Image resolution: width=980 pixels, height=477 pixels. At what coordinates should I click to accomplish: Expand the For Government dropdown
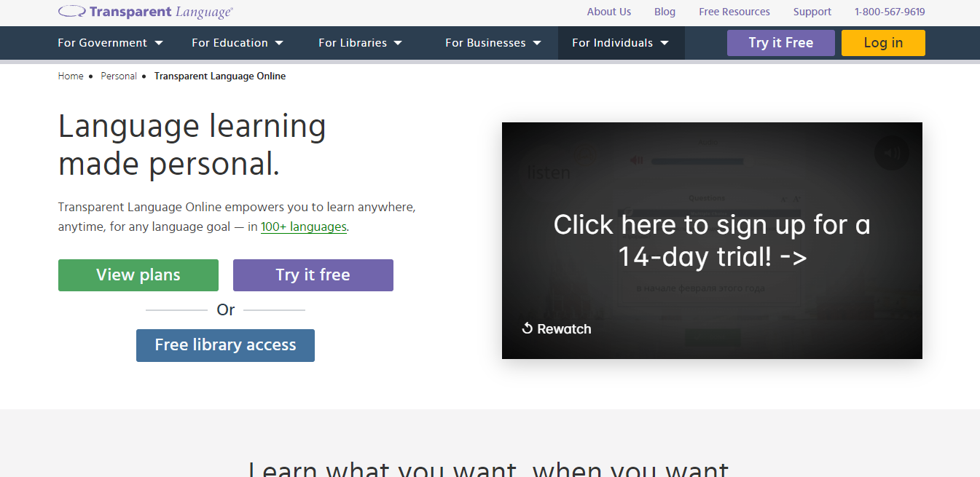[x=110, y=43]
